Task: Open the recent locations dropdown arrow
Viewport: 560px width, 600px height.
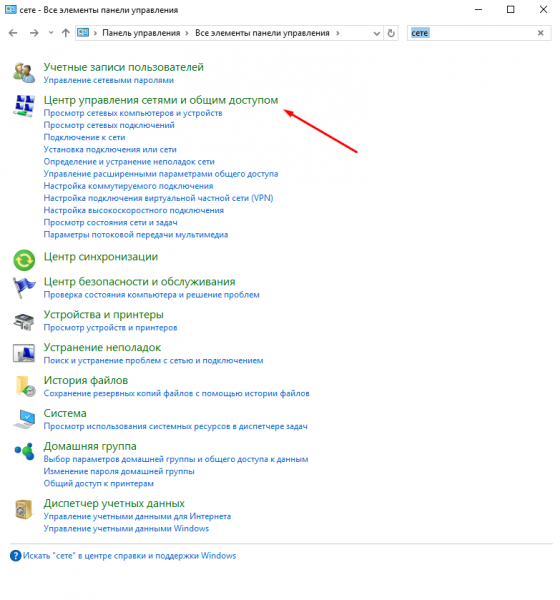Action: pos(51,33)
